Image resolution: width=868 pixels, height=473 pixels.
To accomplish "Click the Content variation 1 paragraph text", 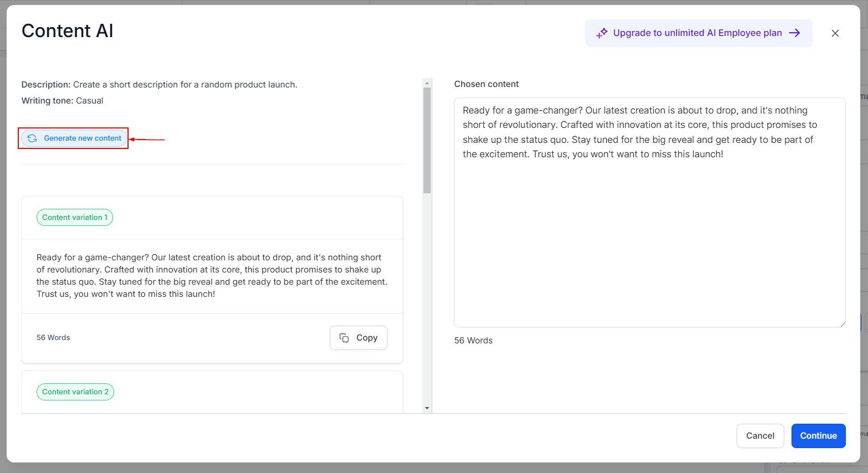I will tap(212, 276).
